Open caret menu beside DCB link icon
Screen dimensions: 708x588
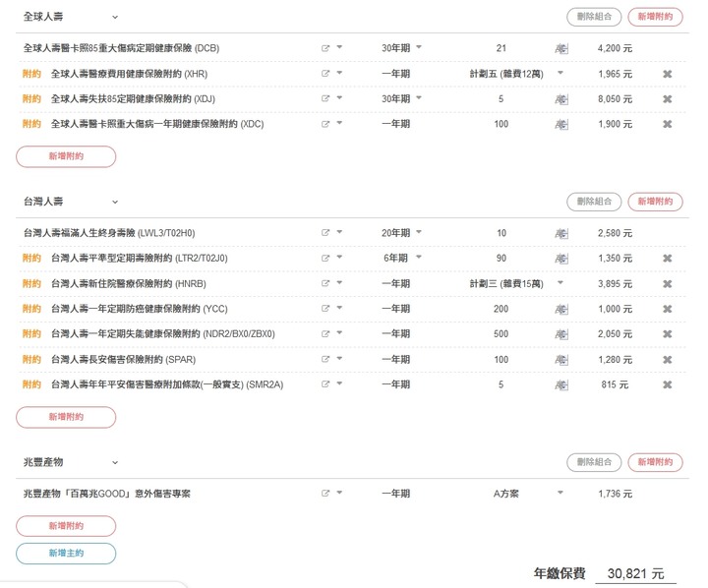[x=339, y=47]
